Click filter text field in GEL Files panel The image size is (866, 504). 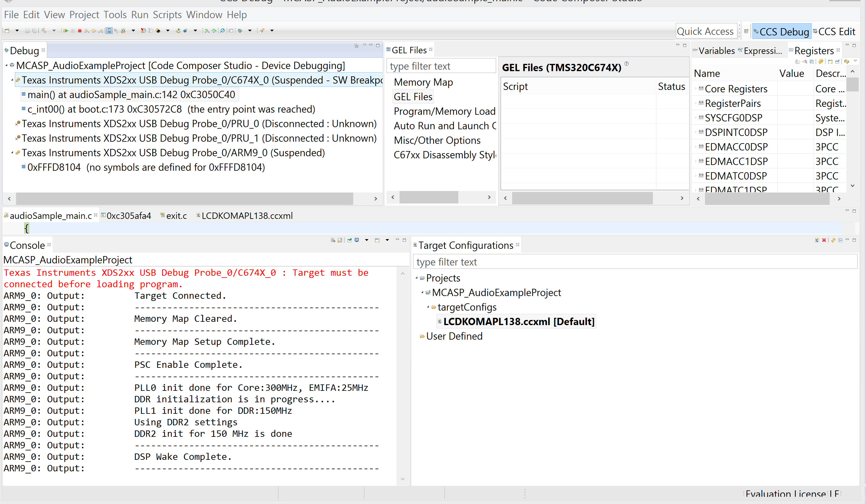(441, 66)
